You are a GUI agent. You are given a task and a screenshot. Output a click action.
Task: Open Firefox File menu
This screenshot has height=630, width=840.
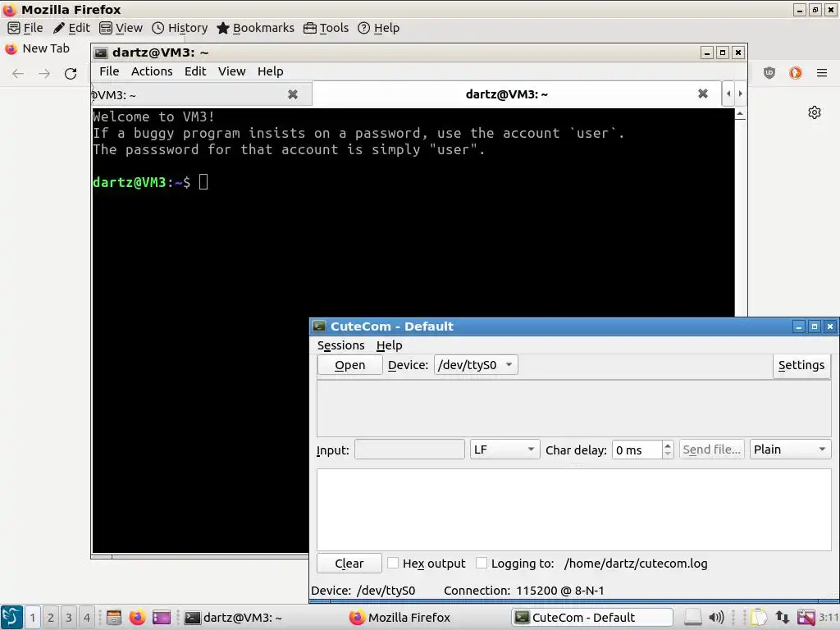25,28
